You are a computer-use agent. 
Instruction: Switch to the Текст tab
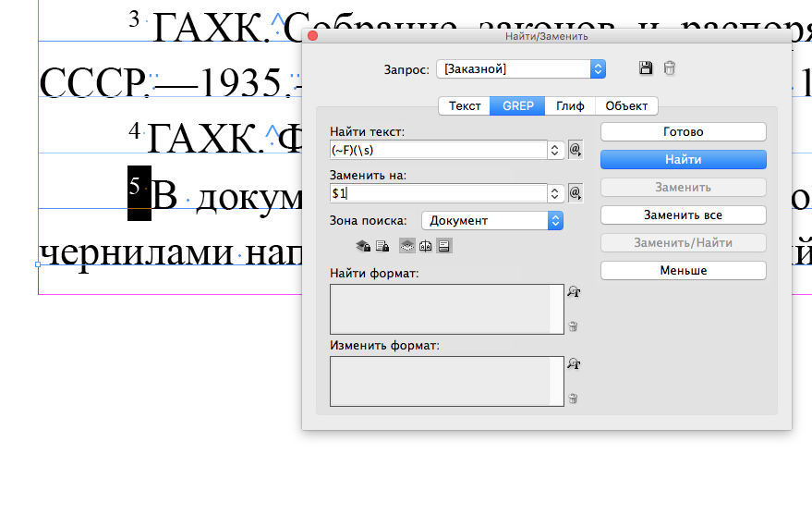click(x=465, y=105)
